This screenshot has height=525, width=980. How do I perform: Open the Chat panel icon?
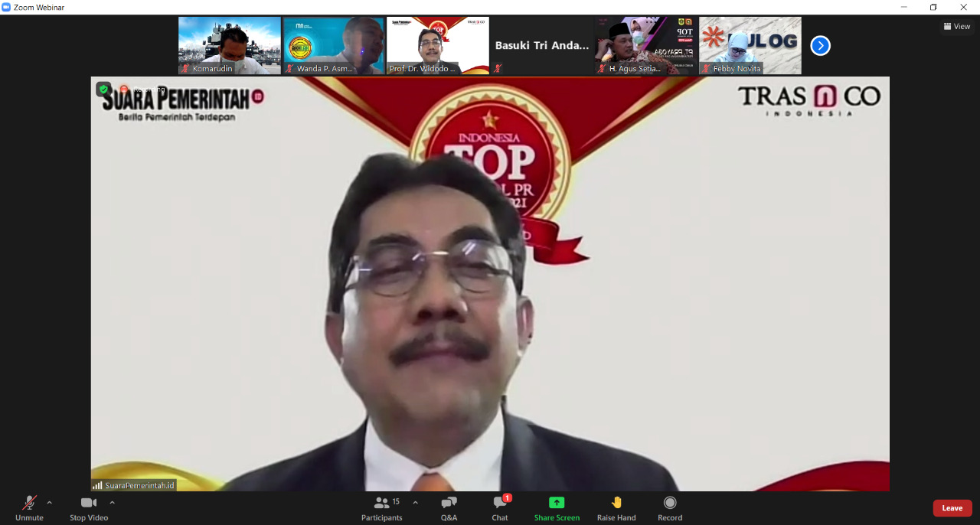pyautogui.click(x=499, y=504)
